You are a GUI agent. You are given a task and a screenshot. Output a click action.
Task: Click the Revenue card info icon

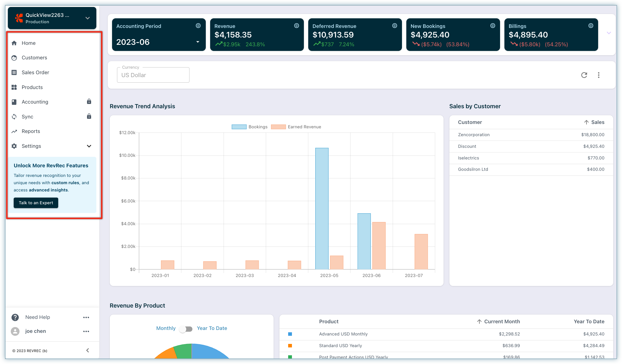point(297,26)
